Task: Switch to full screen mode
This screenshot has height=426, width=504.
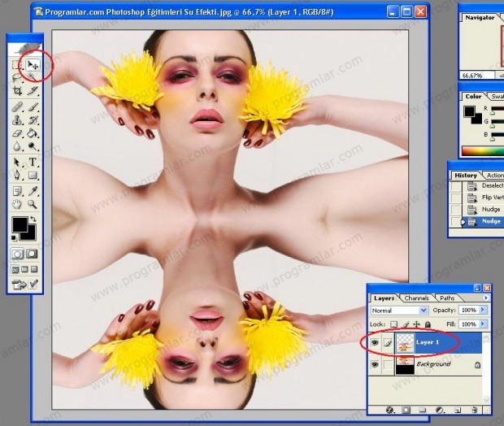Action: (34, 269)
